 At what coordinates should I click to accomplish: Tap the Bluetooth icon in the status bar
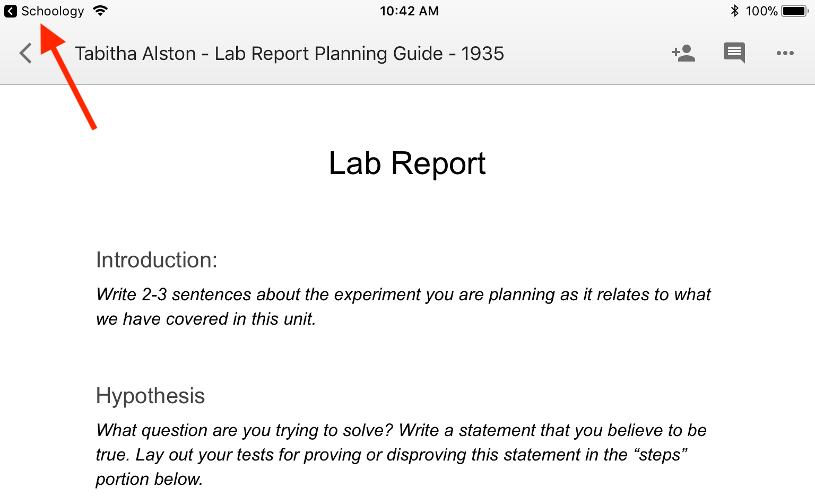point(735,11)
